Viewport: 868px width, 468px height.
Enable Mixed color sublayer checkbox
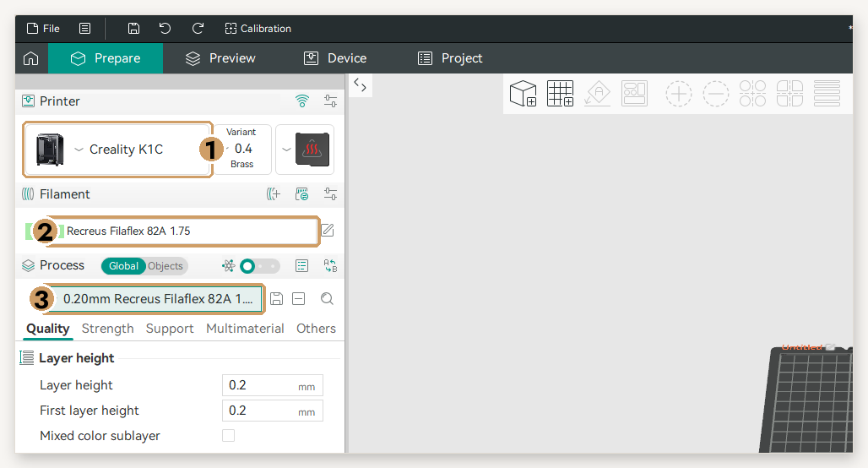(x=228, y=436)
